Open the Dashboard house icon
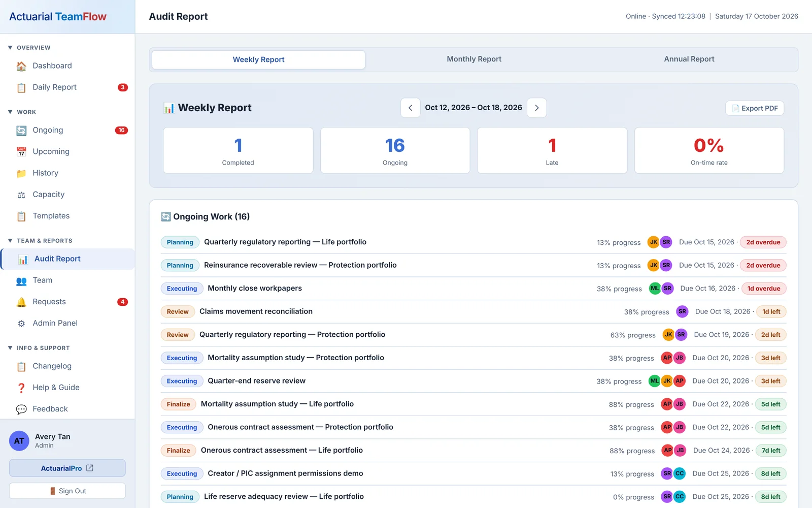This screenshot has width=812, height=508. tap(21, 66)
